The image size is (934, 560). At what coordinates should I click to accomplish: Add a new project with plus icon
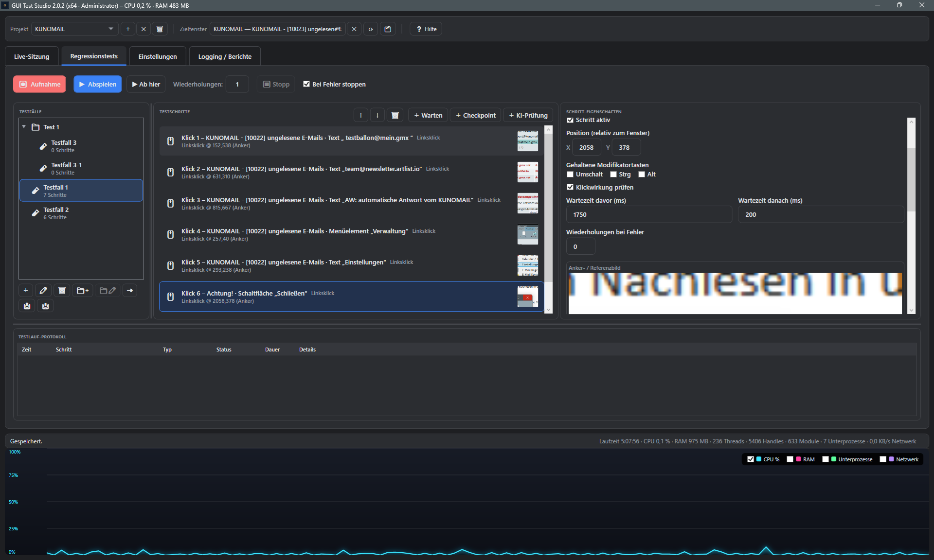[128, 29]
